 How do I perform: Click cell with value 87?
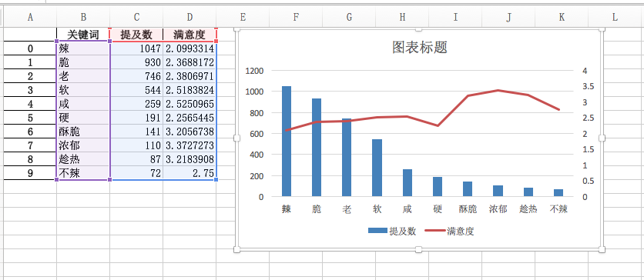(136, 159)
